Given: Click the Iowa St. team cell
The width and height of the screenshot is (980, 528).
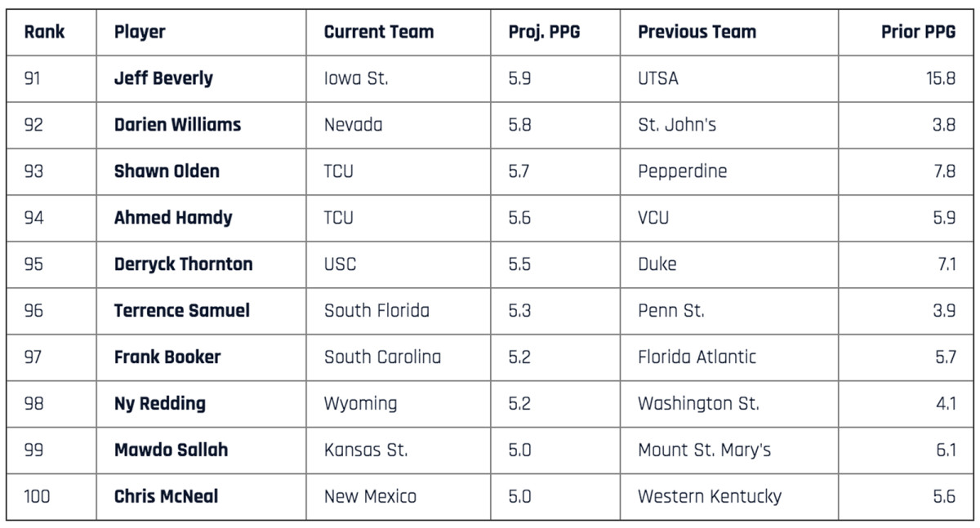Looking at the screenshot, I should [x=356, y=79].
